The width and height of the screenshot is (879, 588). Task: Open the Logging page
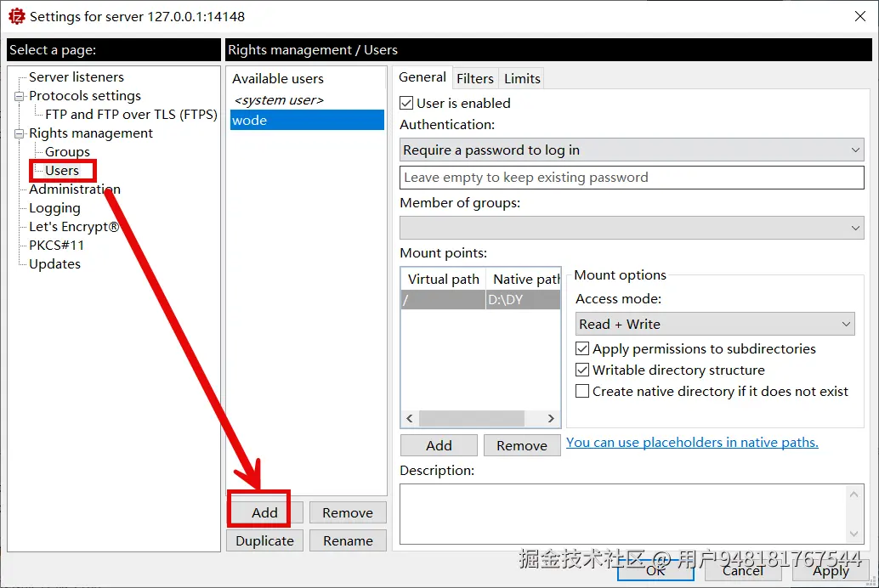pyautogui.click(x=54, y=208)
